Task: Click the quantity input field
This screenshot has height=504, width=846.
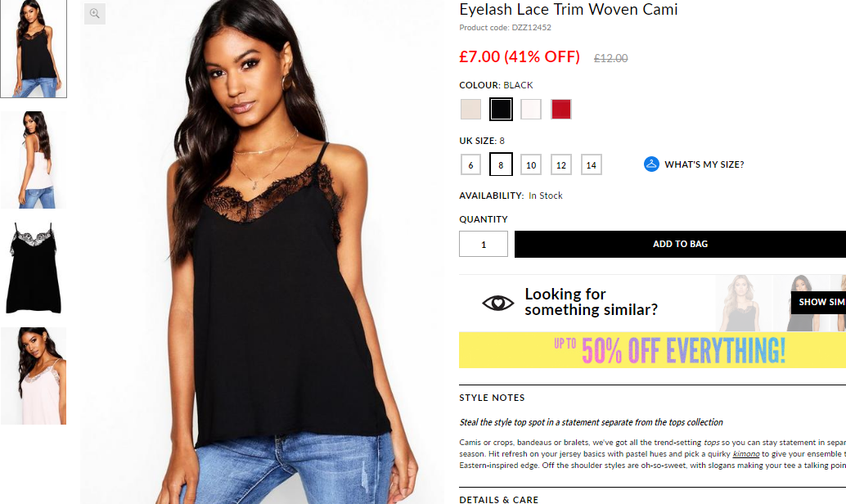Action: [484, 244]
